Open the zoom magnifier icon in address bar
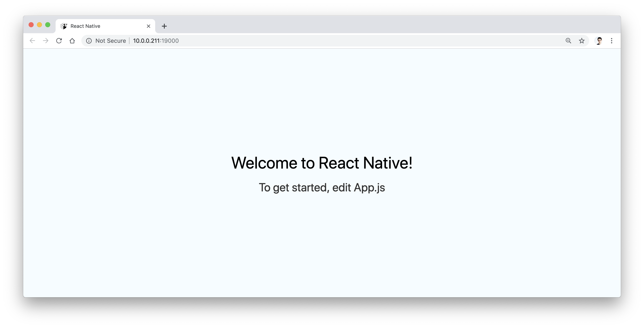Image resolution: width=644 pixels, height=328 pixels. pyautogui.click(x=568, y=40)
